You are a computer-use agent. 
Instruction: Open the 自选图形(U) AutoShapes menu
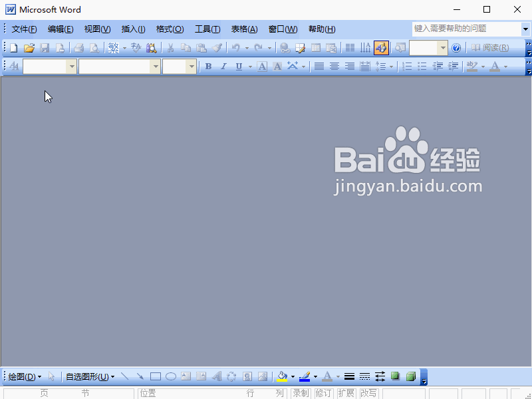[90, 376]
